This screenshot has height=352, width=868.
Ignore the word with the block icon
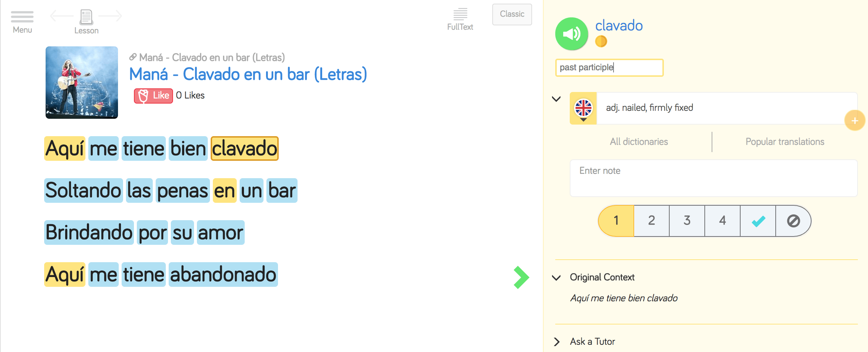click(793, 221)
